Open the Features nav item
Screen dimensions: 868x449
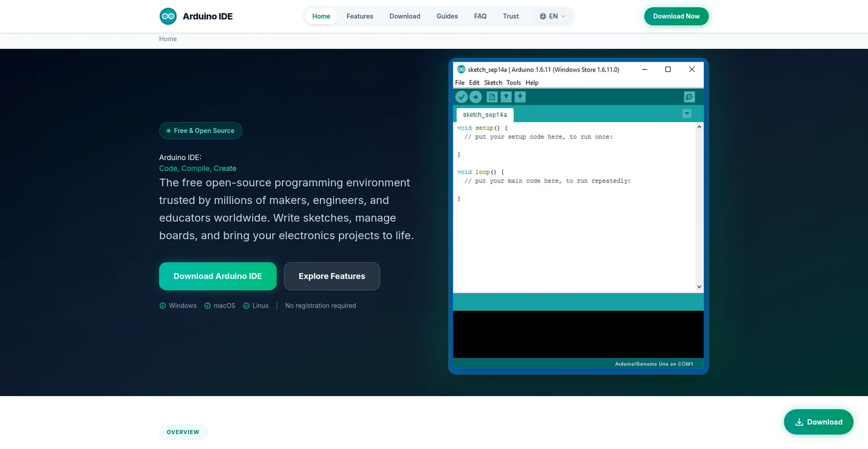click(x=360, y=16)
